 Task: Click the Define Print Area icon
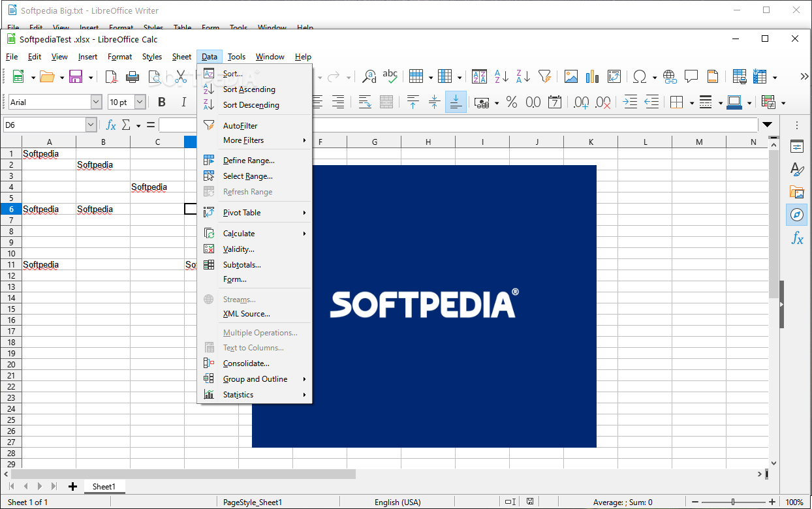click(x=740, y=77)
